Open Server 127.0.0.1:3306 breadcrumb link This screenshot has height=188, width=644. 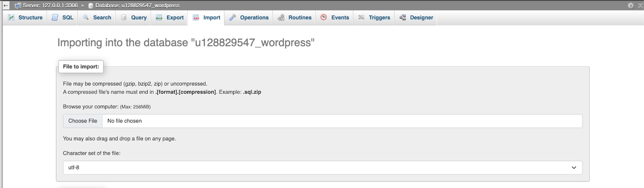[50, 5]
